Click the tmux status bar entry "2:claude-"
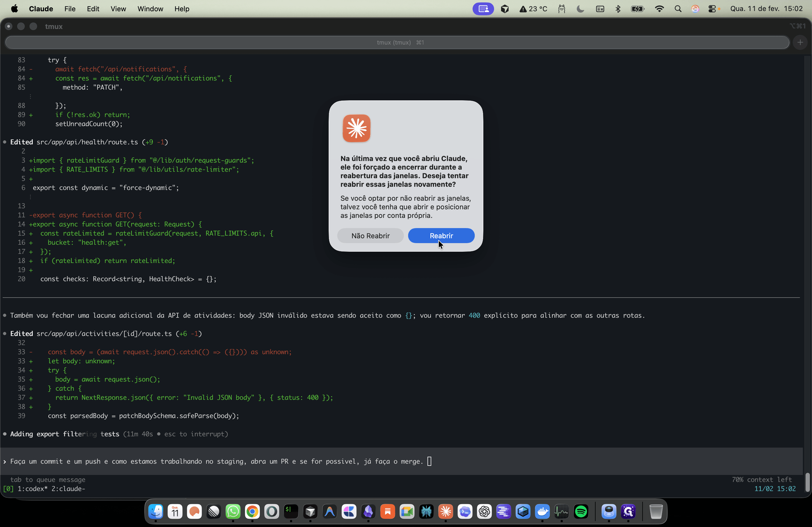The height and width of the screenshot is (527, 812). coord(68,488)
